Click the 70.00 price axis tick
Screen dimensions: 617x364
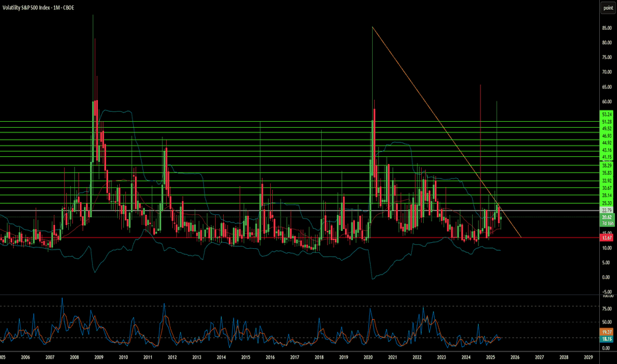pos(607,72)
